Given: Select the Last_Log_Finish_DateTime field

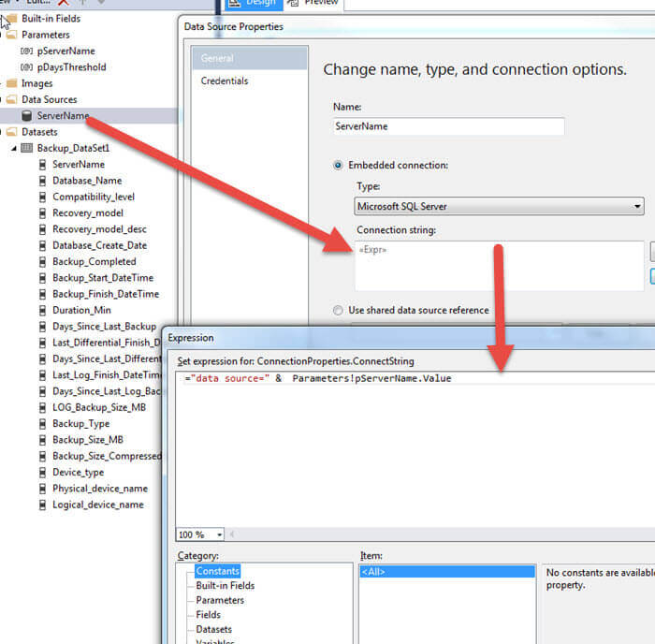Looking at the screenshot, I should point(106,375).
